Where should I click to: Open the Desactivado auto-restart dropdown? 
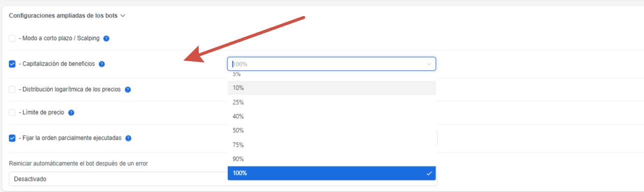118,179
